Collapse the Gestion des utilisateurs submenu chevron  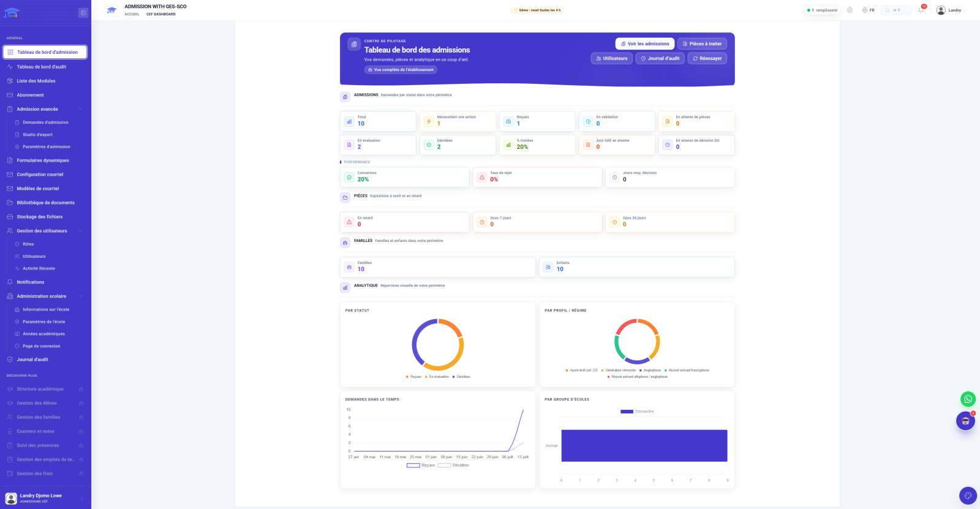(80, 231)
